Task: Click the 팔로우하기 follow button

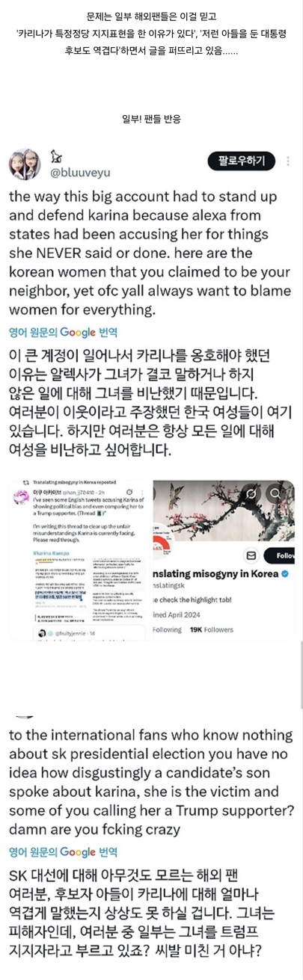Action: [241, 161]
